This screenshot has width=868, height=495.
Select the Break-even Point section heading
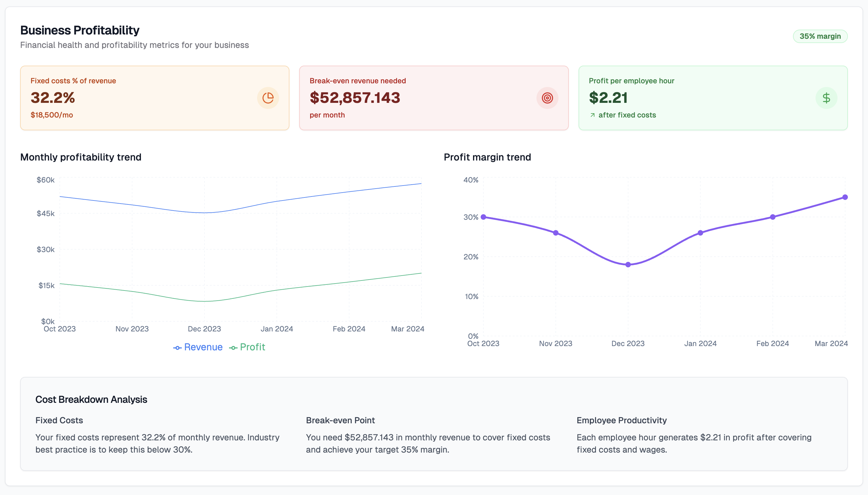click(x=340, y=420)
